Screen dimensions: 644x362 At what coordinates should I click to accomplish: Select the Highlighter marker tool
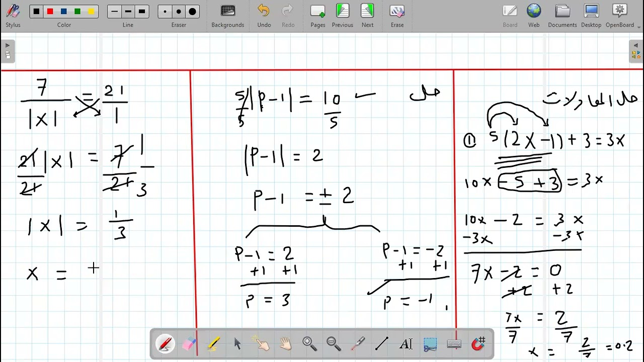pyautogui.click(x=213, y=344)
